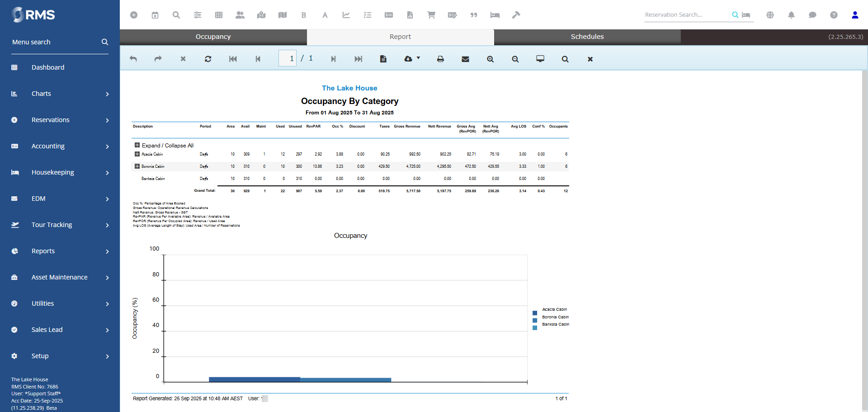Open the document parameters icon in report toolbar
Image resolution: width=868 pixels, height=412 pixels.
383,59
